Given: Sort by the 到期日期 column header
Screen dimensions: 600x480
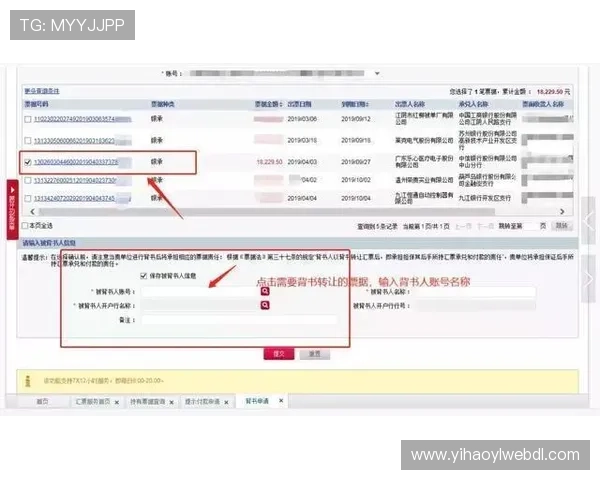Looking at the screenshot, I should click(355, 104).
